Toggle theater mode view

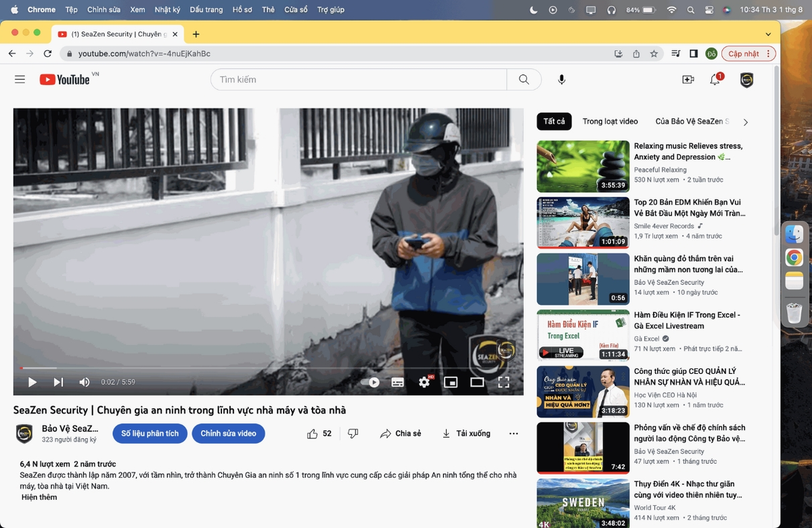477,382
